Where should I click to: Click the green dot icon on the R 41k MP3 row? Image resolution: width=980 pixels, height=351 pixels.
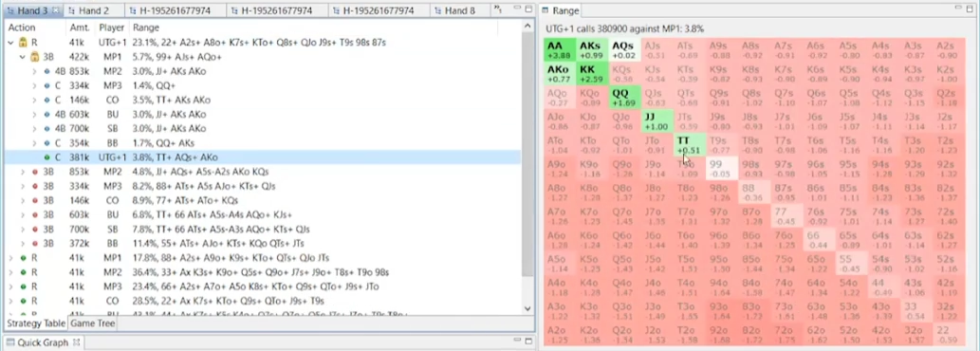tap(24, 286)
